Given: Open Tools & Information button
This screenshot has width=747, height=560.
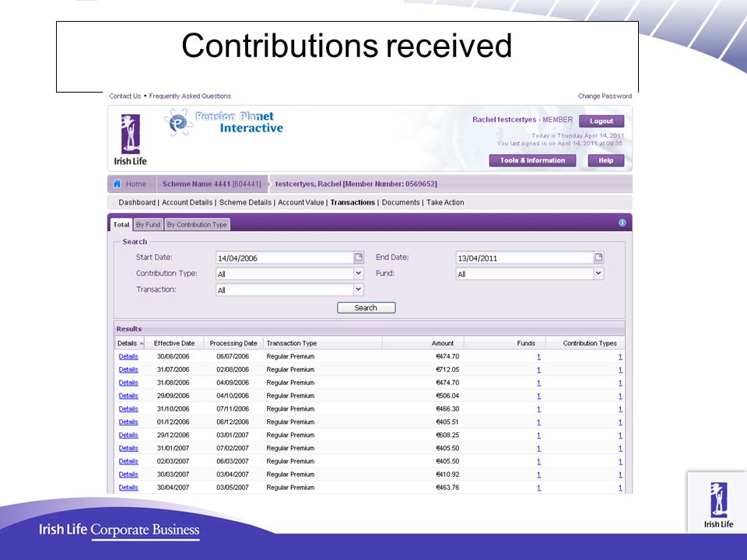Looking at the screenshot, I should (532, 160).
